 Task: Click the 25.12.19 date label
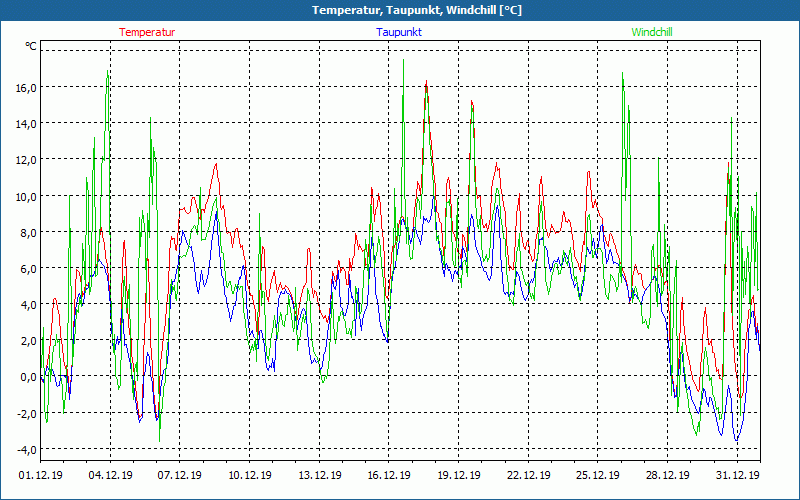598,475
